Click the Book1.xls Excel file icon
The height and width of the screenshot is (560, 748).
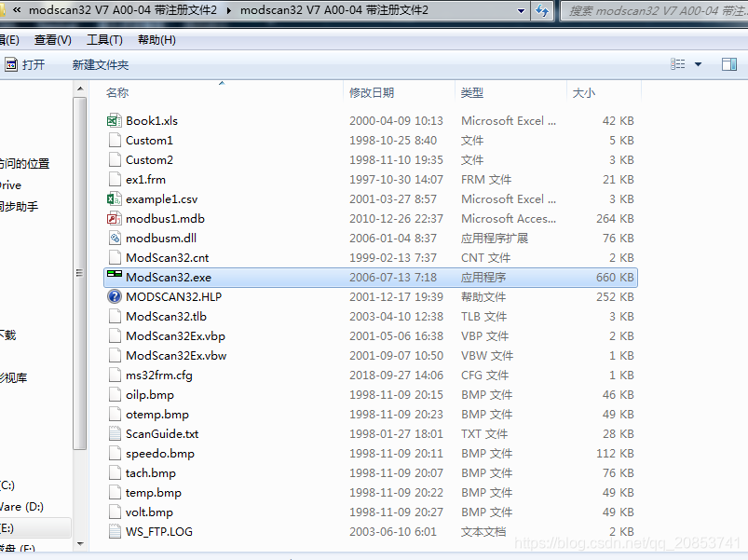tap(114, 121)
